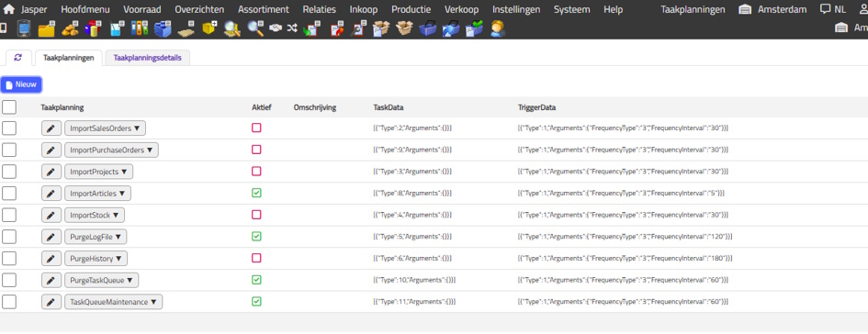Toggle Aktief checkbox for ImportPurchaseOrders
Image resolution: width=868 pixels, height=334 pixels.
[x=256, y=150]
